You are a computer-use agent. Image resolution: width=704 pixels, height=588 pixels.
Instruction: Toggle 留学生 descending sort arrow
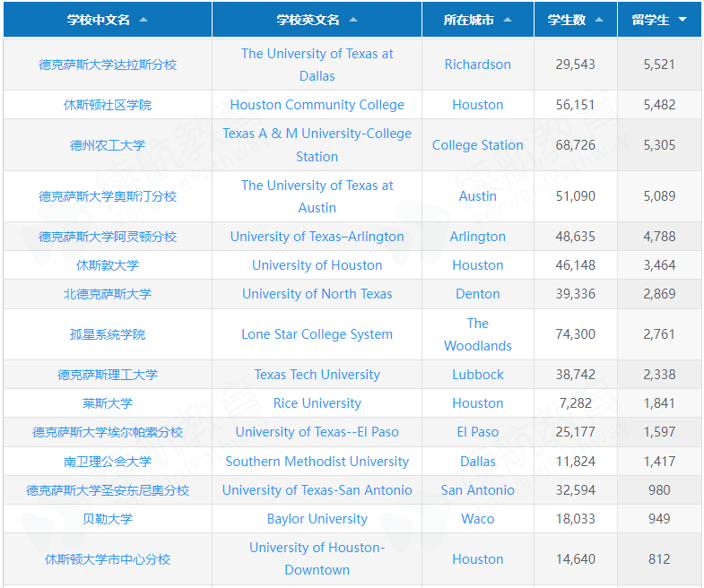tap(682, 20)
